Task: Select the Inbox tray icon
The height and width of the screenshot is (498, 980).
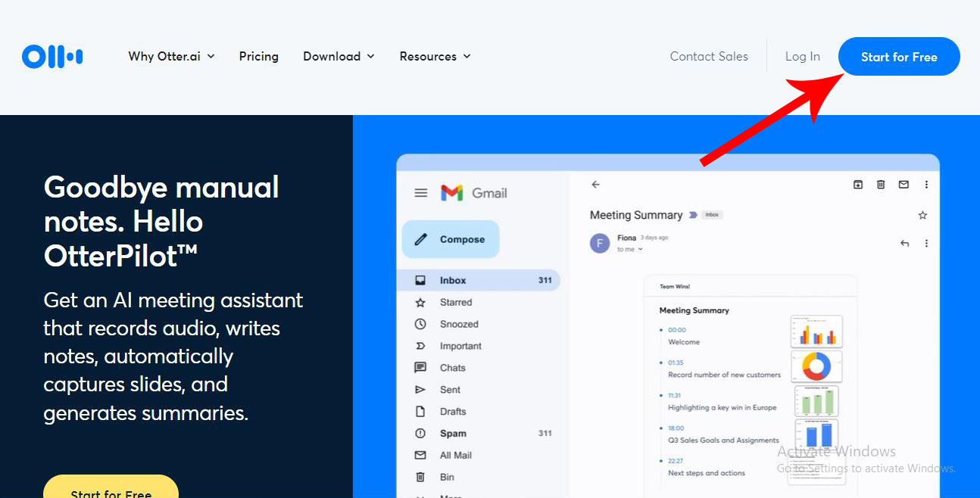Action: tap(420, 280)
